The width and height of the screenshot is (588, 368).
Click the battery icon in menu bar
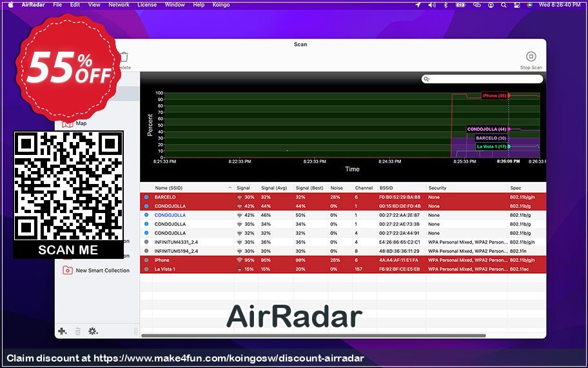(x=461, y=5)
